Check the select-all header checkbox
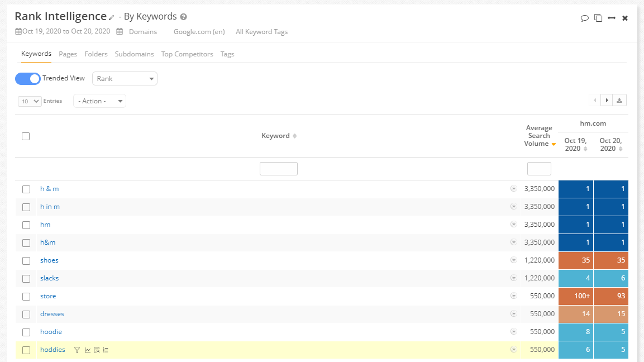The height and width of the screenshot is (362, 644). [26, 136]
